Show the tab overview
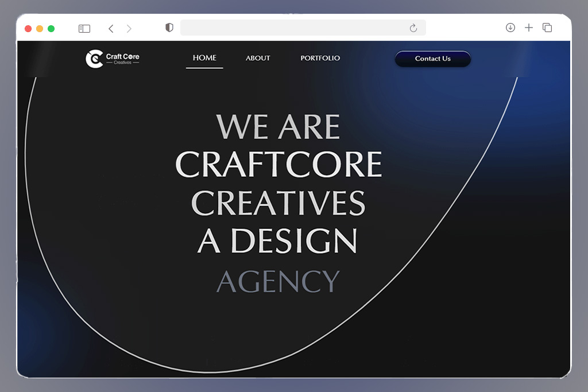Image resolution: width=588 pixels, height=392 pixels. (x=547, y=28)
